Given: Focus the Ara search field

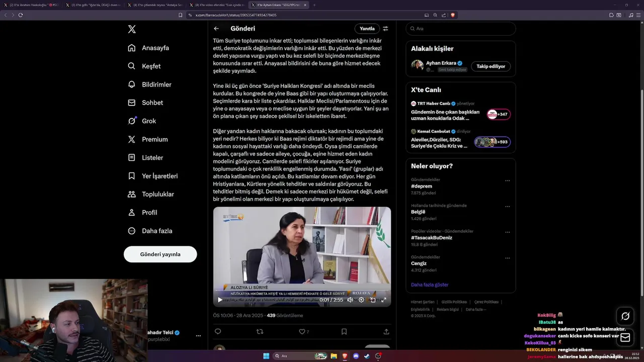Looking at the screenshot, I should pyautogui.click(x=460, y=29).
